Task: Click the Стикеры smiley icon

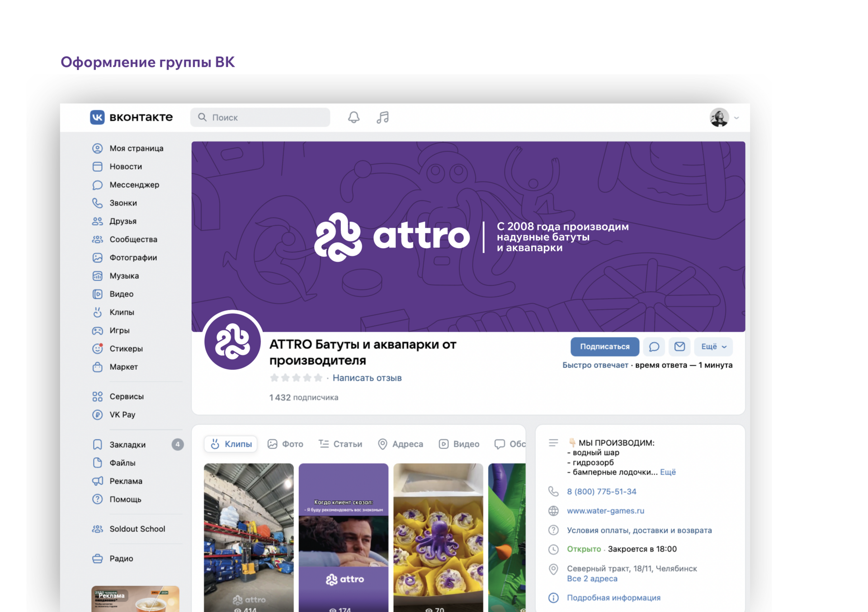Action: coord(97,348)
